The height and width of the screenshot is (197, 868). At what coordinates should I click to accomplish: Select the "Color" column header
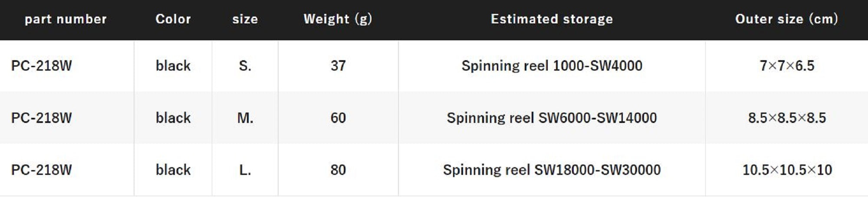(x=173, y=19)
